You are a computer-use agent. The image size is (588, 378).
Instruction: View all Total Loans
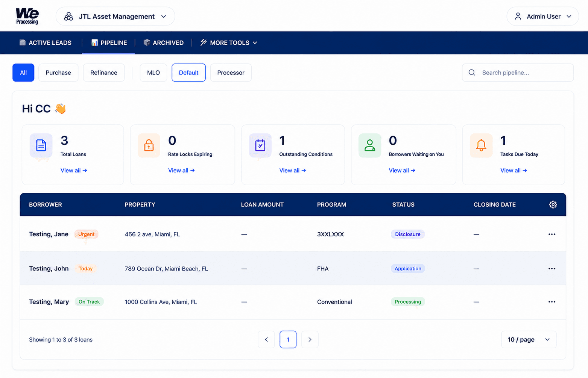tap(74, 171)
